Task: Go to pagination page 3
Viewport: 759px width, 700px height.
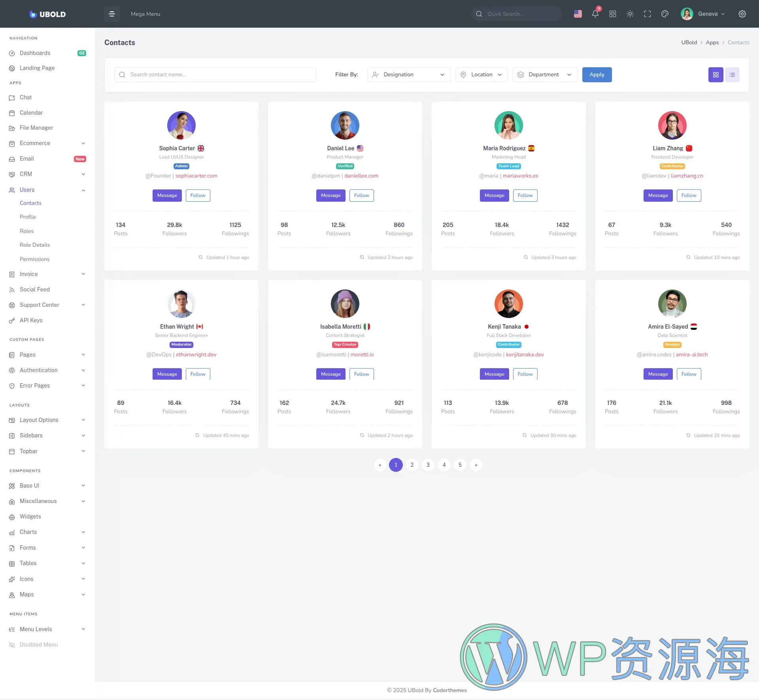Action: click(428, 465)
